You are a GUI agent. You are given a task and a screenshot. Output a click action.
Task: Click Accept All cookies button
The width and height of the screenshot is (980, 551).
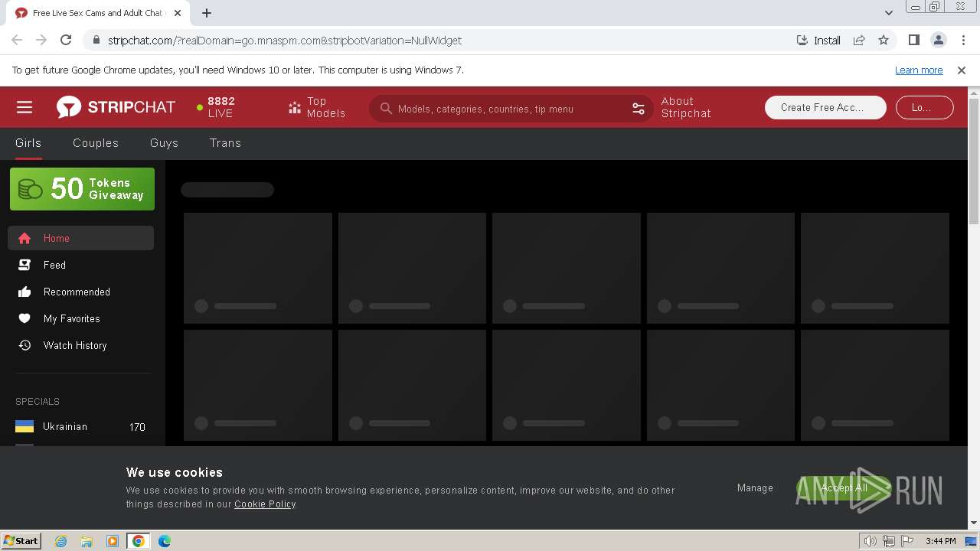click(x=844, y=488)
